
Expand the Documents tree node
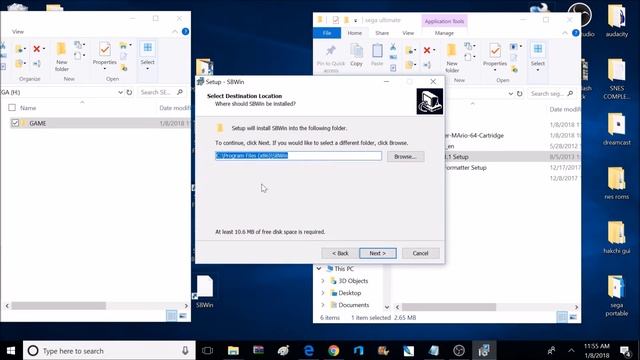[x=323, y=305]
